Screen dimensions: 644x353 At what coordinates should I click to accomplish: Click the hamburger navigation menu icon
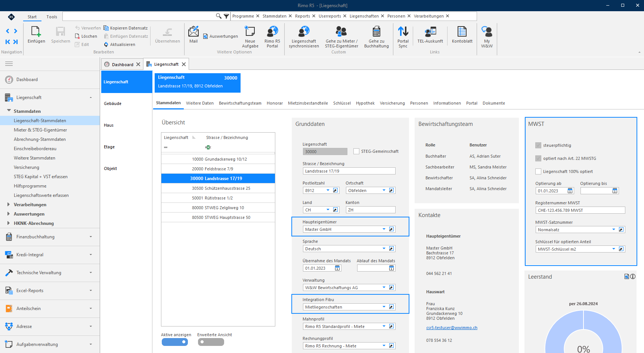(9, 64)
